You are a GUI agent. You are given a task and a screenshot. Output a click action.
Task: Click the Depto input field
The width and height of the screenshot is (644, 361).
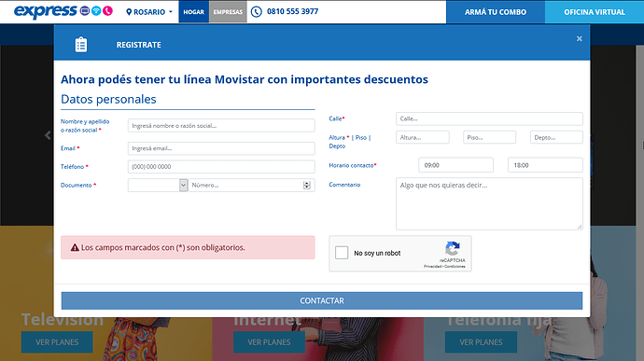pos(556,137)
